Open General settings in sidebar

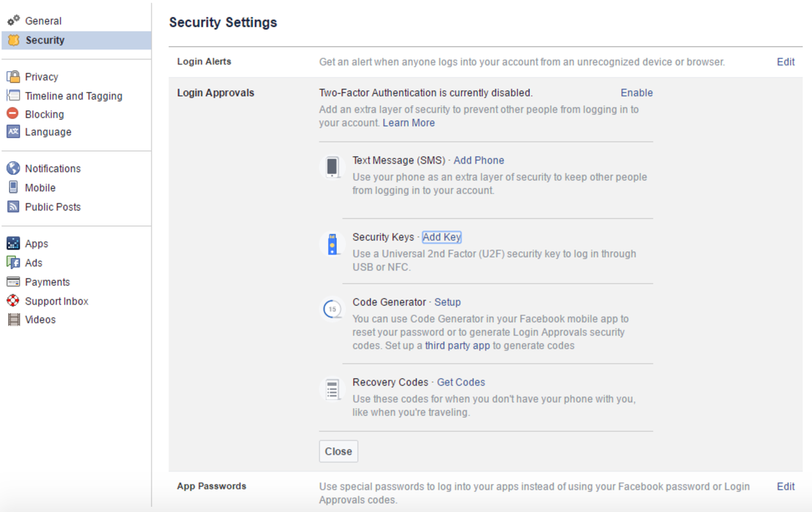pyautogui.click(x=43, y=21)
